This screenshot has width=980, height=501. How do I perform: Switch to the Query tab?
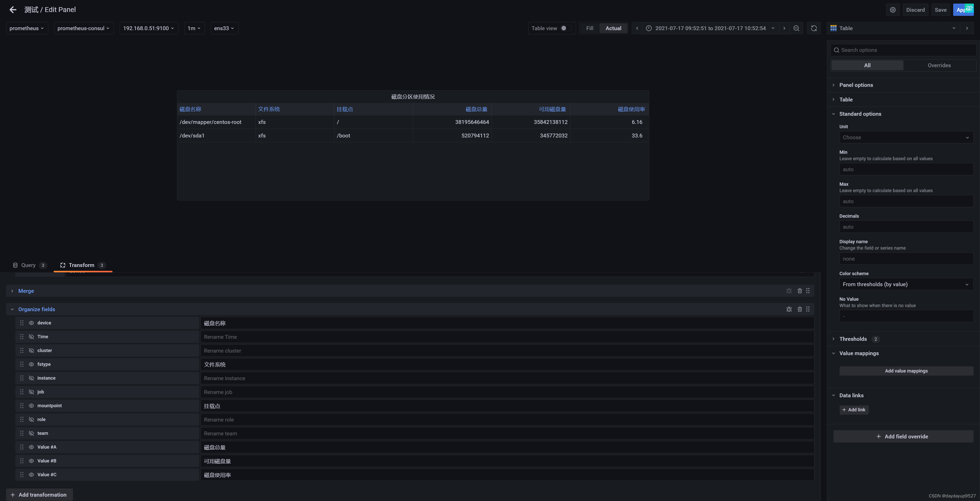pyautogui.click(x=29, y=265)
